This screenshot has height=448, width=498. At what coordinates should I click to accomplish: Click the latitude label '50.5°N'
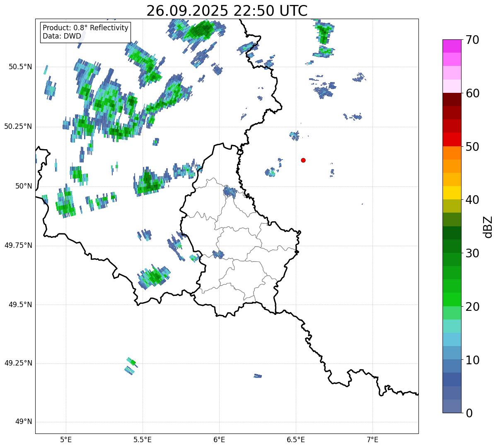pyautogui.click(x=20, y=67)
